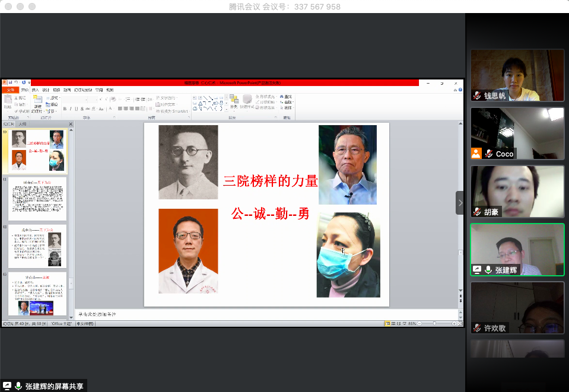
Task: Click the New Slide icon in ribbon
Action: (36, 101)
